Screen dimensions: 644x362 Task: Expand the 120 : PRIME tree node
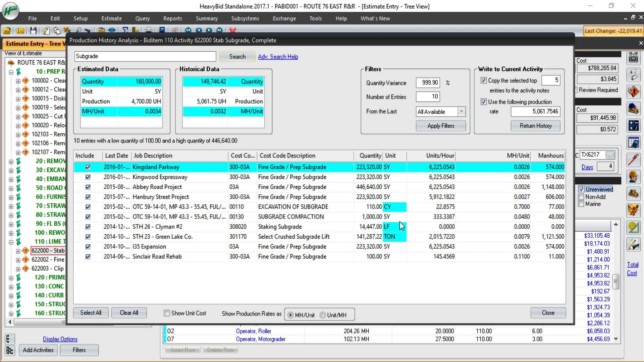[11, 278]
